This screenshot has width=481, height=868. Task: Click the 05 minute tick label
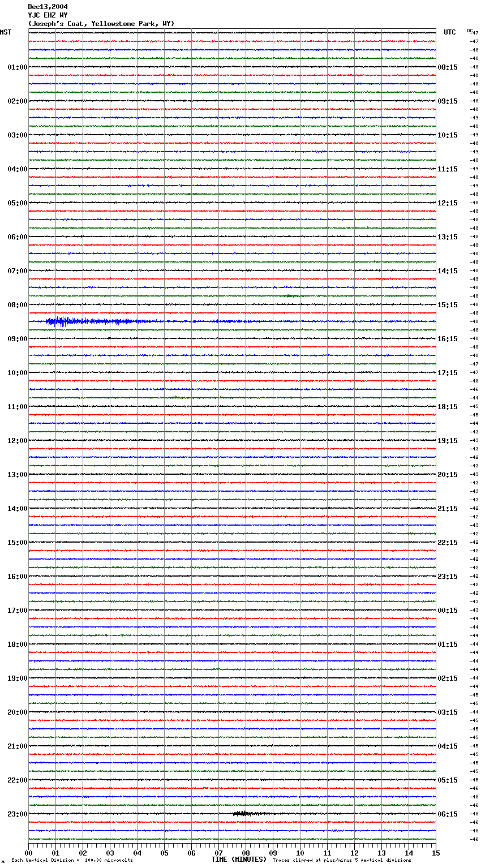coord(164,853)
